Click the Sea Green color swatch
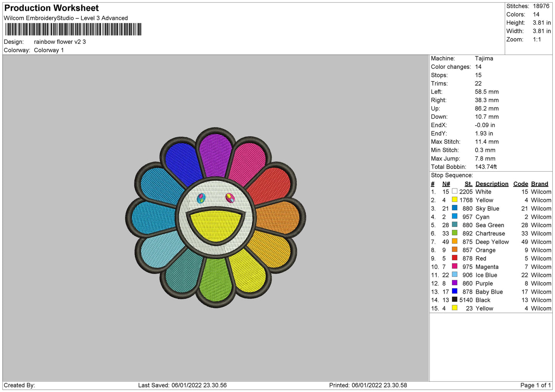 tap(454, 225)
